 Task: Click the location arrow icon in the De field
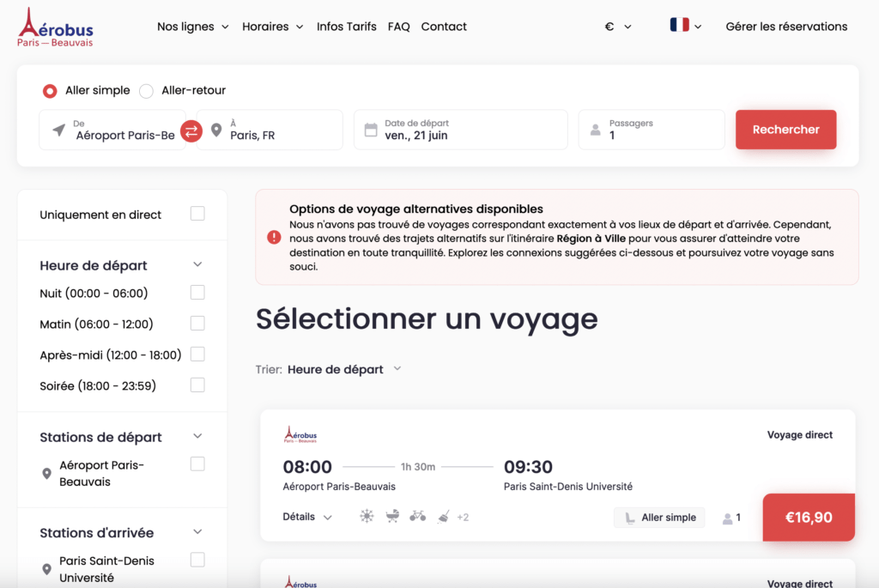pyautogui.click(x=59, y=130)
